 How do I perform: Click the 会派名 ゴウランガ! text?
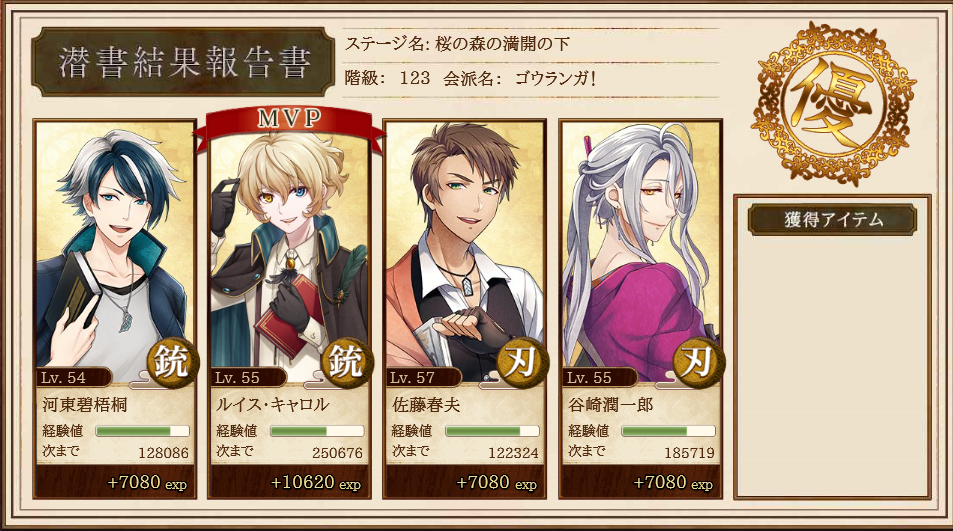[520, 78]
